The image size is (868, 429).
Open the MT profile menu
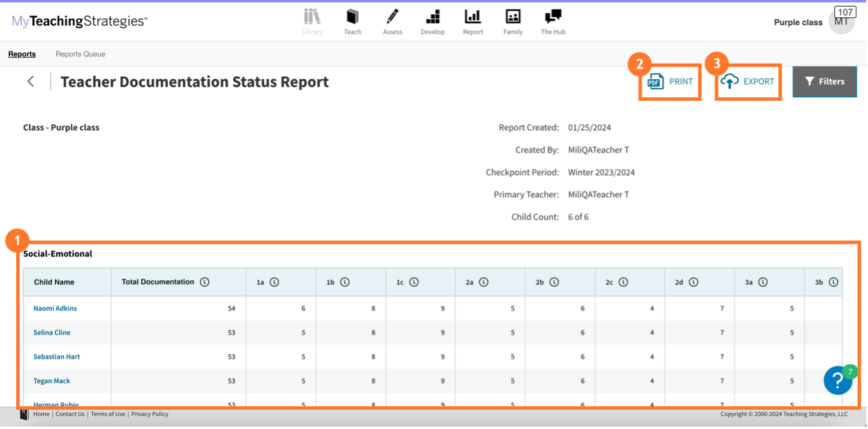click(842, 22)
